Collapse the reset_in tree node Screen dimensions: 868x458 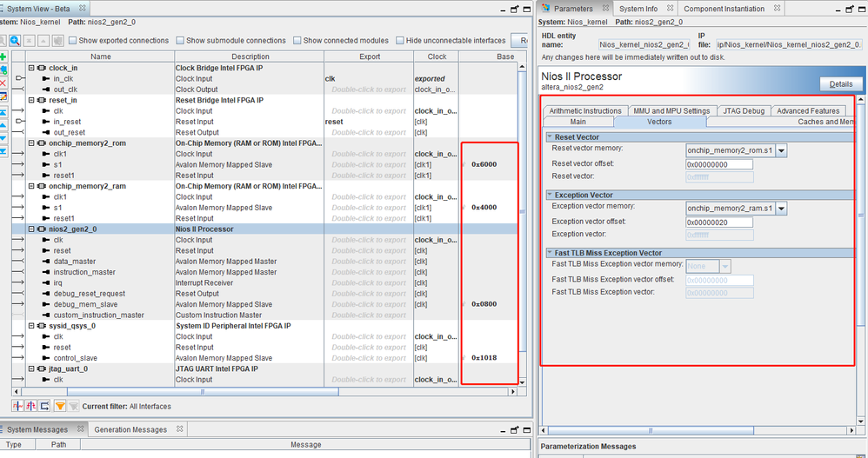click(x=31, y=100)
